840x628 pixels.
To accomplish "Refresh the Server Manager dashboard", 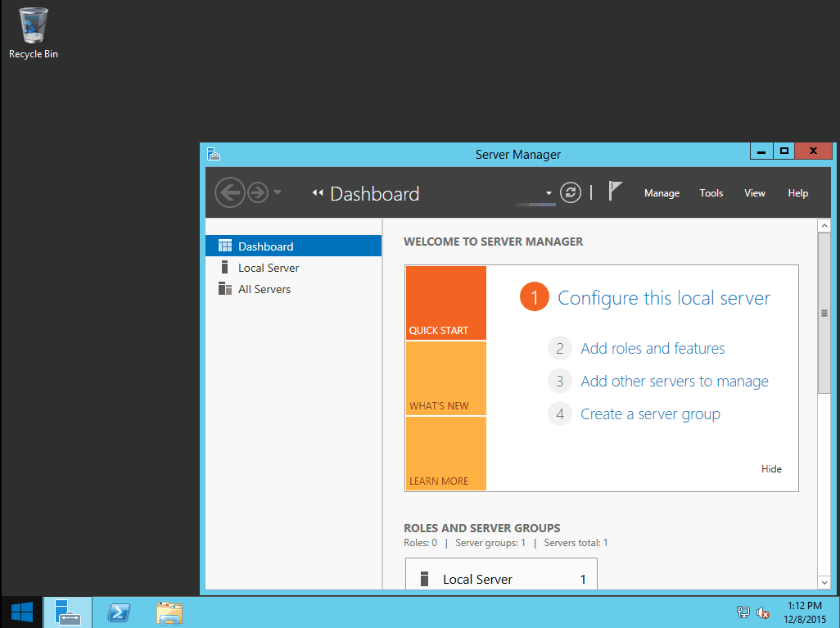I will [x=571, y=192].
